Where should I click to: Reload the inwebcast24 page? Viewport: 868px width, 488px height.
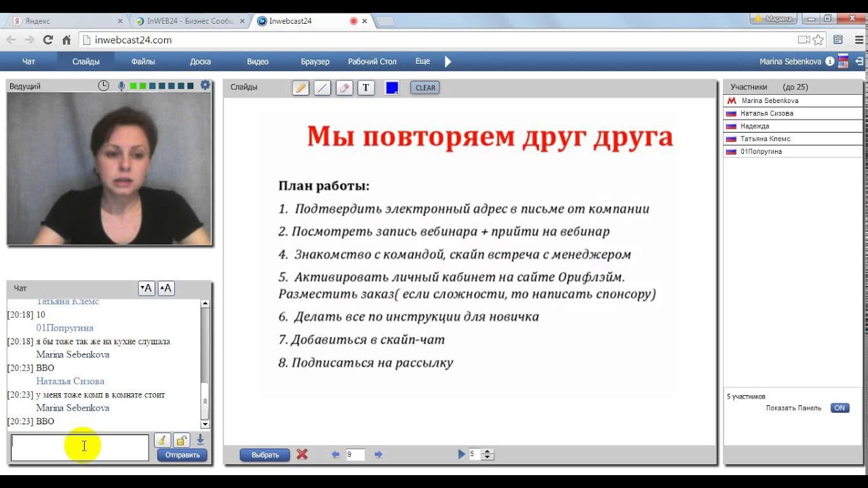tap(47, 40)
